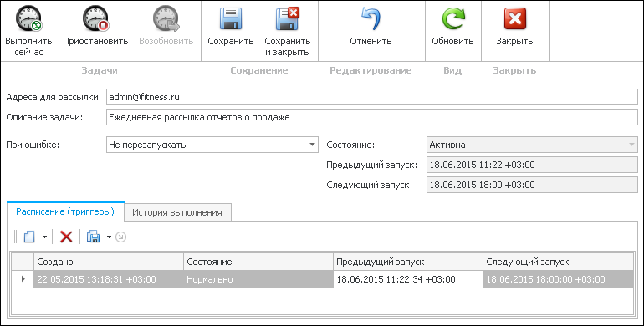This screenshot has width=644, height=326.
Task: Sort by the Состояние column header
Action: click(258, 262)
